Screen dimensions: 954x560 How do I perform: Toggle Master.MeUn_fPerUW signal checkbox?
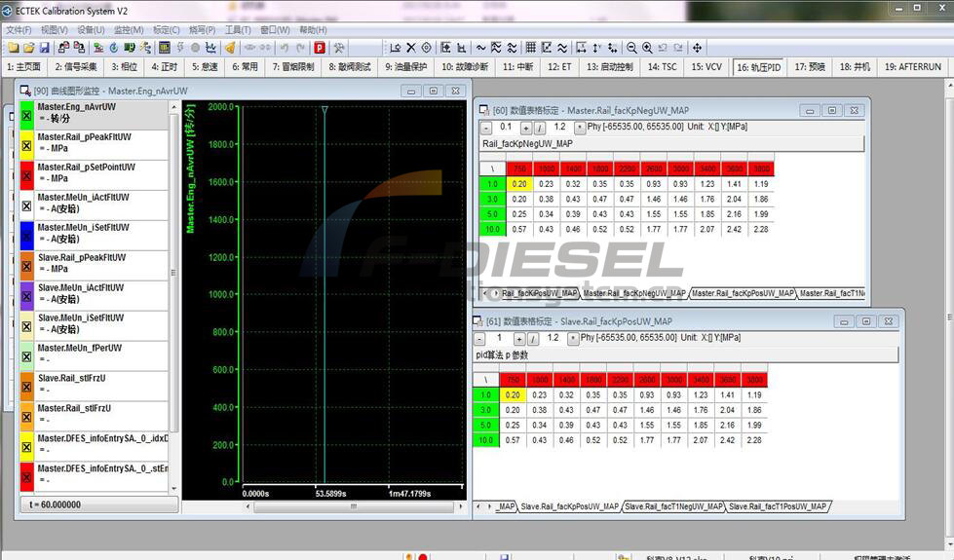[26, 356]
